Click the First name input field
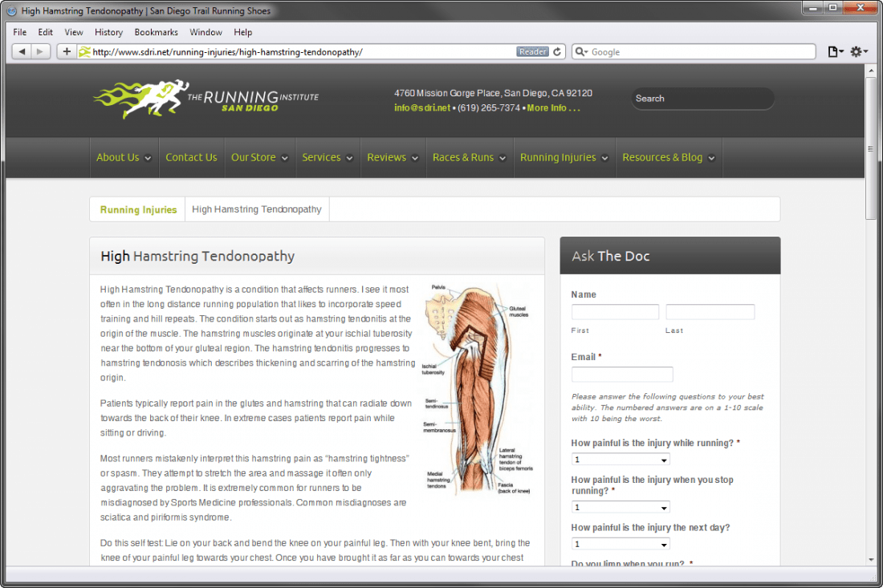Viewport: 883px width, 588px height. click(615, 312)
